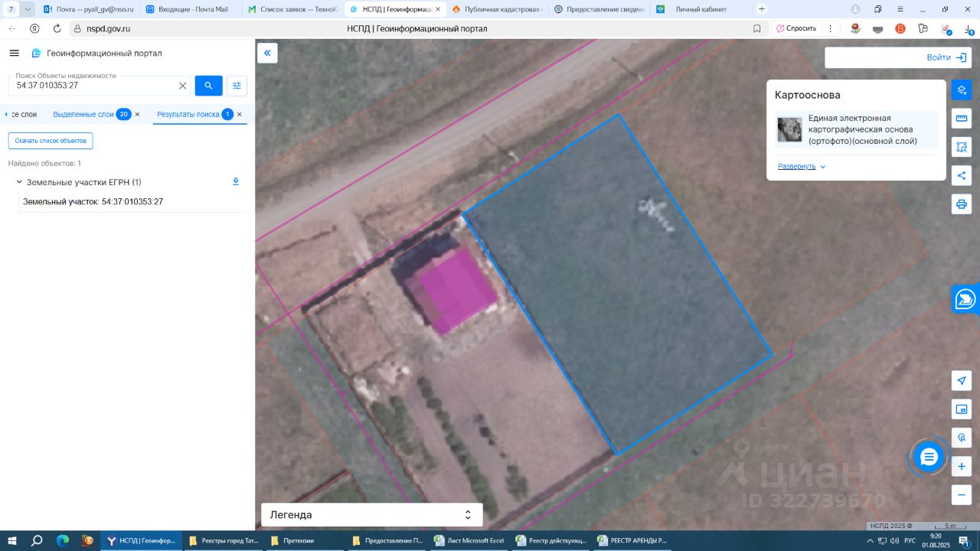Close the Результаты поиска tab
Screen dimensions: 980x551
point(240,114)
